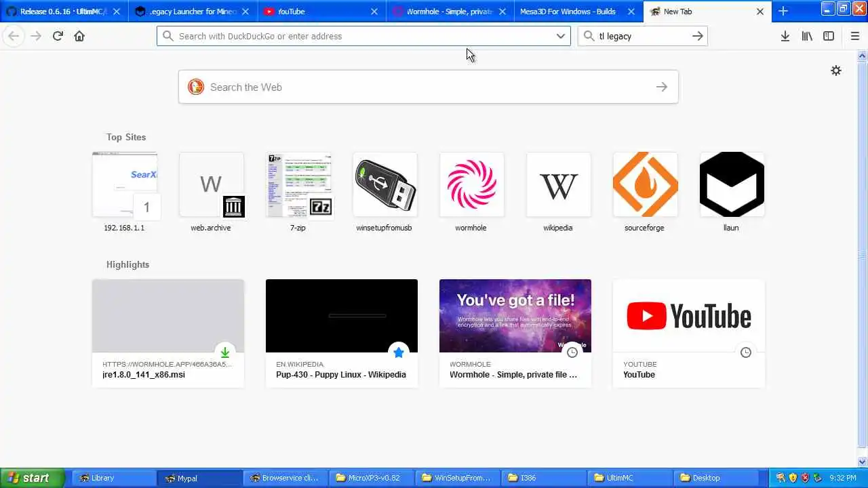Open the Pup-430 Puppy Linux highlight
Viewport: 868px width, 488px height.
click(342, 333)
